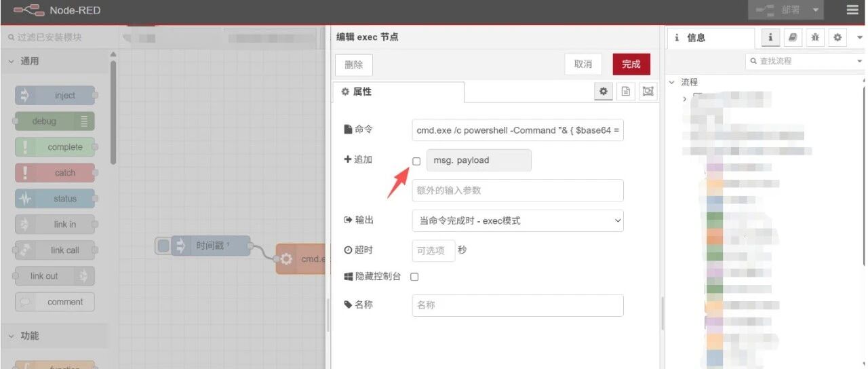Click the 名称 name input field
The height and width of the screenshot is (369, 868).
tap(517, 305)
